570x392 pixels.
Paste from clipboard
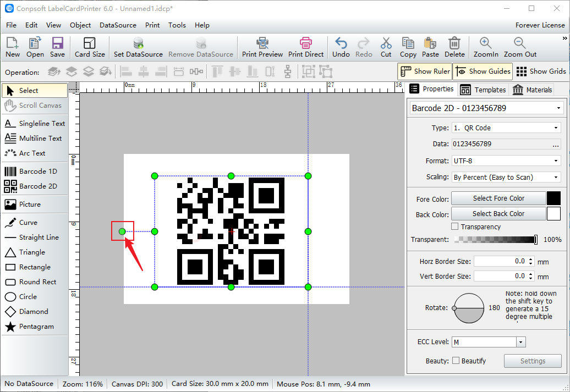[x=430, y=47]
